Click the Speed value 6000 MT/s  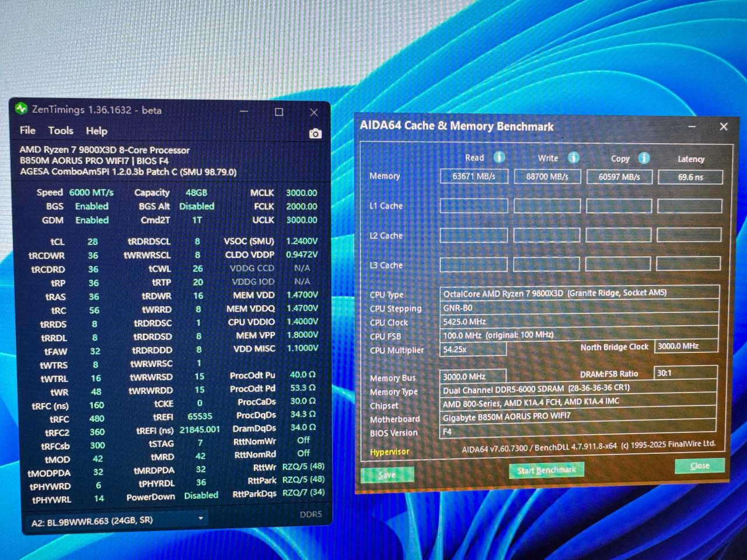pyautogui.click(x=92, y=192)
